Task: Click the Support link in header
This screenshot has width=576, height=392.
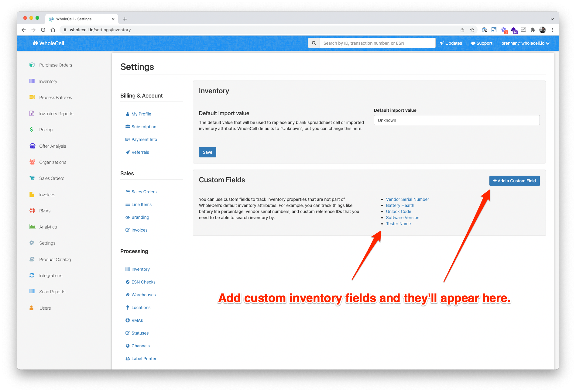Action: pyautogui.click(x=482, y=43)
